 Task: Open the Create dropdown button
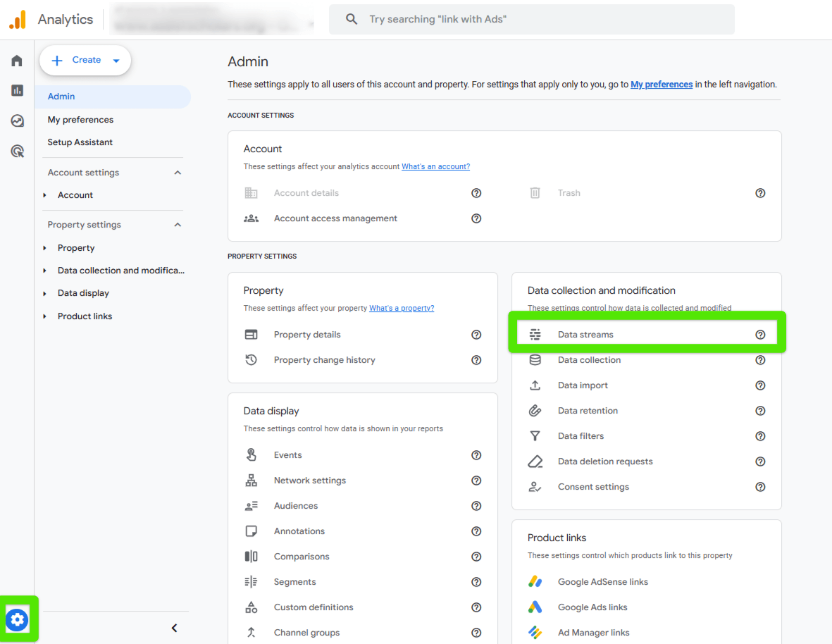click(85, 61)
